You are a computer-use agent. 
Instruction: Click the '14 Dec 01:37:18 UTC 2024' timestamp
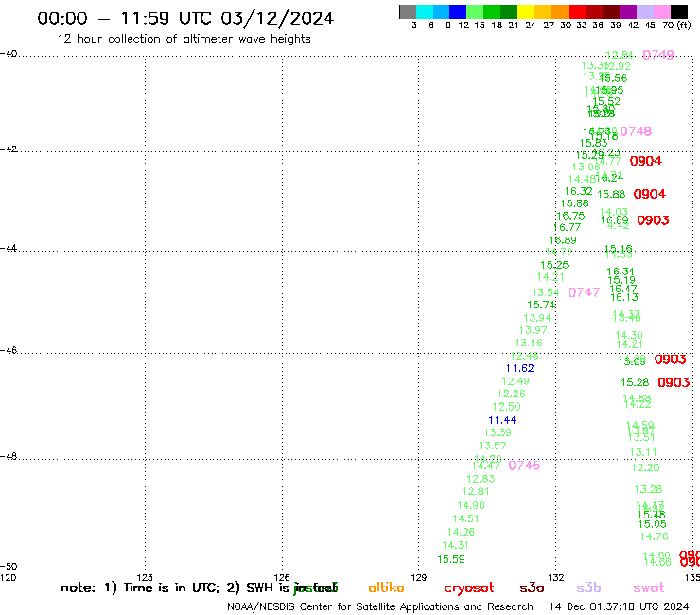619,606
